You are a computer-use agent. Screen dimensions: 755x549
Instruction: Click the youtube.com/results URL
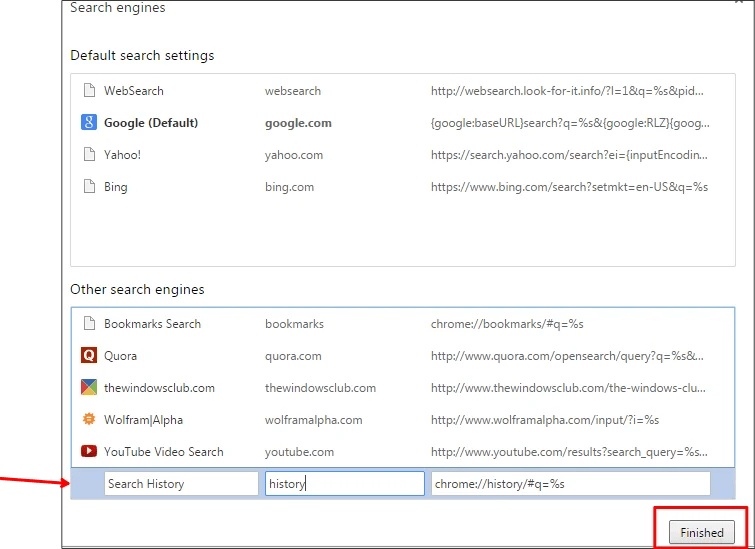pos(569,452)
